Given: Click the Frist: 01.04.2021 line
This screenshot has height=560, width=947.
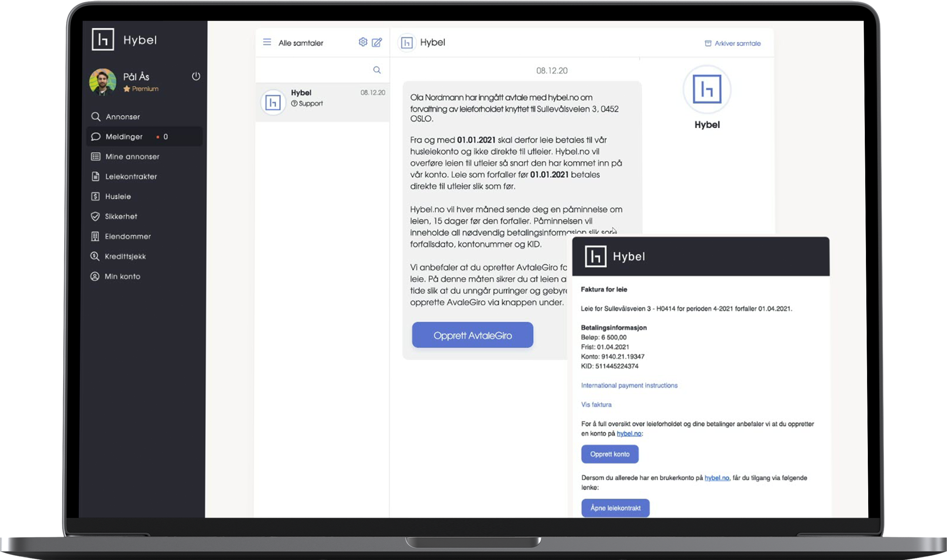Looking at the screenshot, I should (605, 347).
